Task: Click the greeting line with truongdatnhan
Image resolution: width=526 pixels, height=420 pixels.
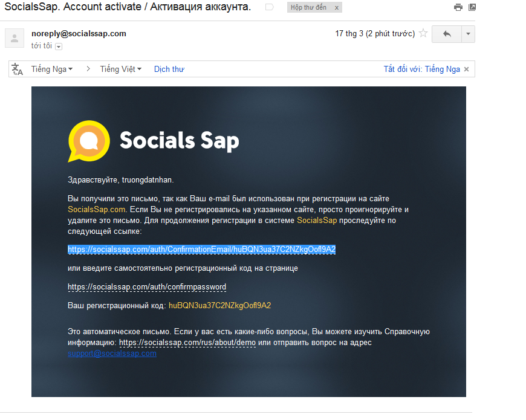Action: coord(121,180)
